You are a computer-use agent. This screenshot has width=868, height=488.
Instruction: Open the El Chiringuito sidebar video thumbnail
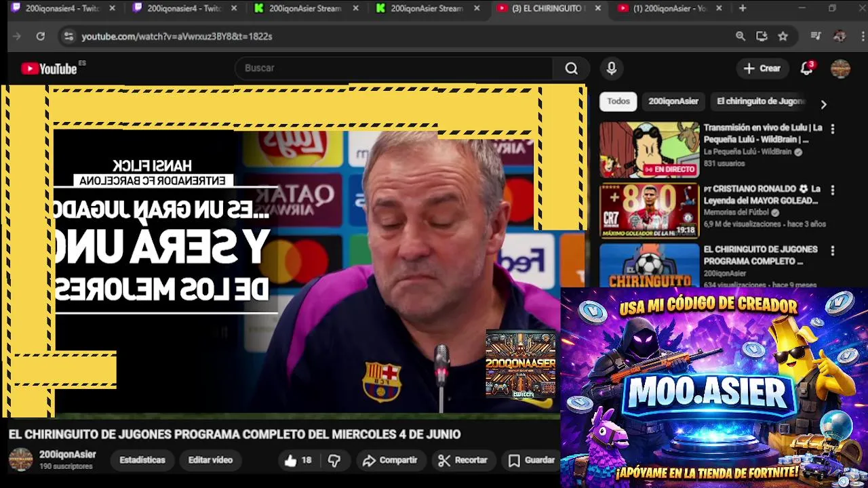pyautogui.click(x=649, y=266)
